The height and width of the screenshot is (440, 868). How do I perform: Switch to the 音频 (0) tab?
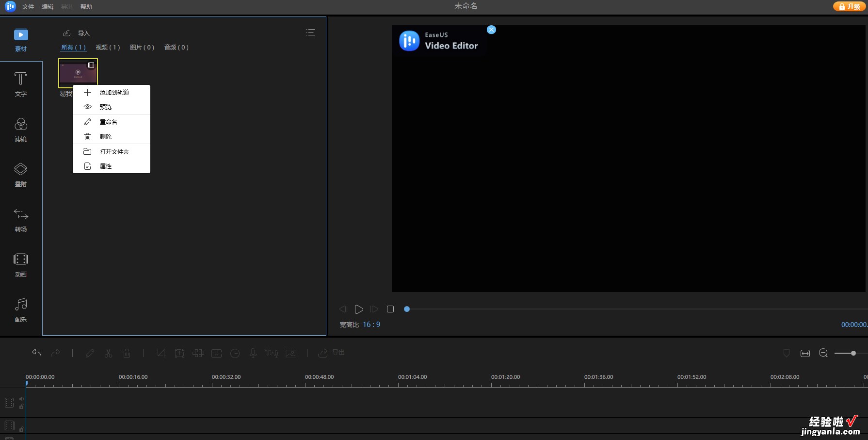pos(177,48)
